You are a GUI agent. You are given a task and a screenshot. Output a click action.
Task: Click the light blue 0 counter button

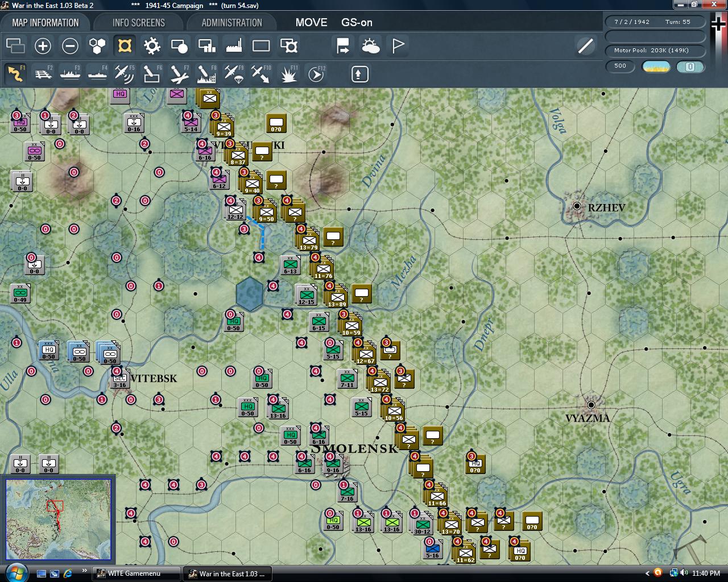click(x=690, y=66)
